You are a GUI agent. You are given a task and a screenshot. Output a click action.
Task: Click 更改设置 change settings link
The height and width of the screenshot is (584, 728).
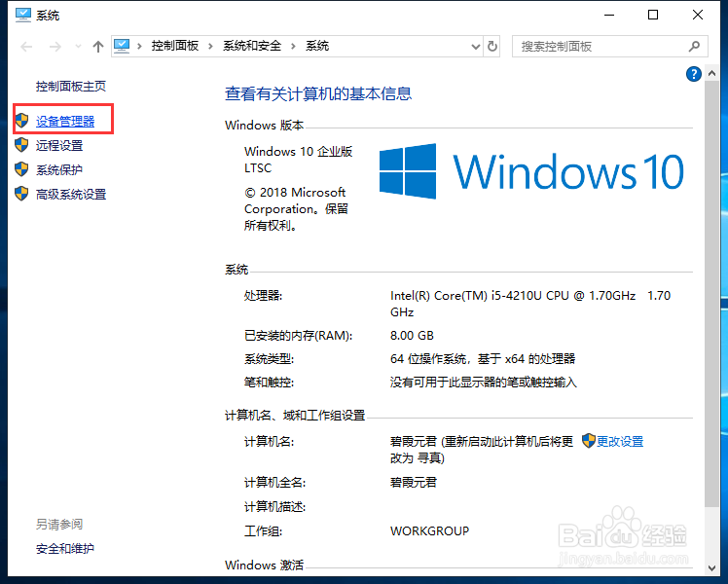[620, 441]
